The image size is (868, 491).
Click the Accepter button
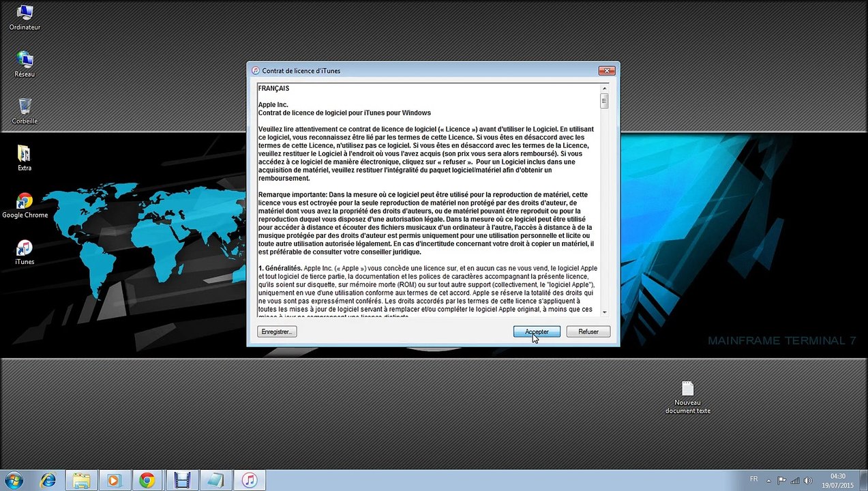tap(537, 331)
